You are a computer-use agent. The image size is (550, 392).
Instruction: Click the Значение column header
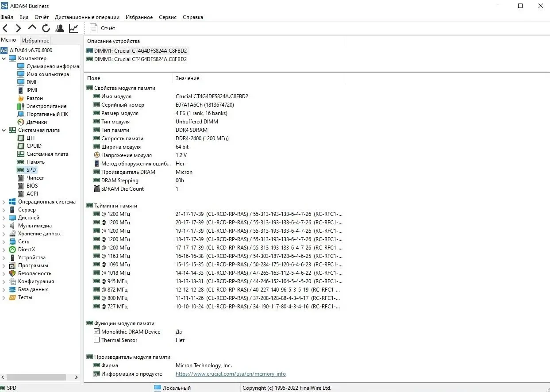tap(187, 78)
